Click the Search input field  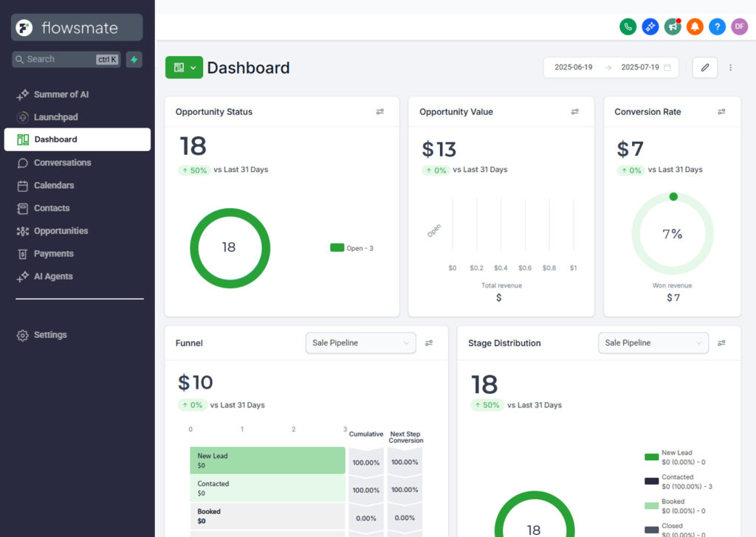(66, 59)
